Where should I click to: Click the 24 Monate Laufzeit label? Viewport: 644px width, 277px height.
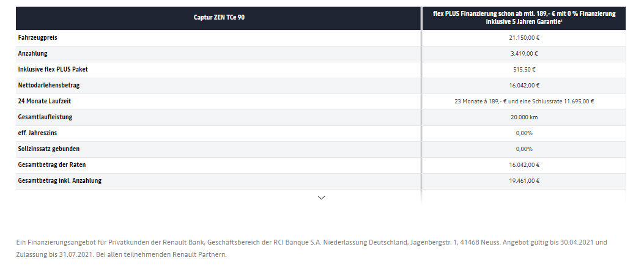[49, 102]
